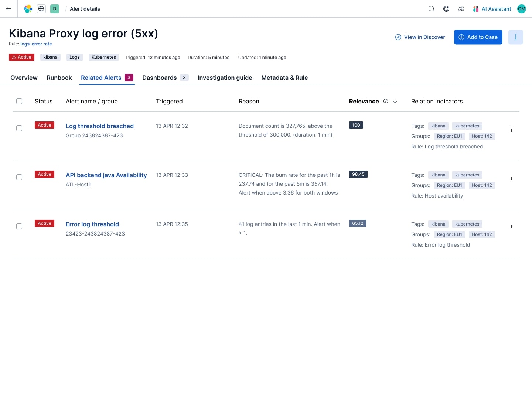The width and height of the screenshot is (532, 412).
Task: Open row actions for API backend java Availability
Action: (512, 178)
